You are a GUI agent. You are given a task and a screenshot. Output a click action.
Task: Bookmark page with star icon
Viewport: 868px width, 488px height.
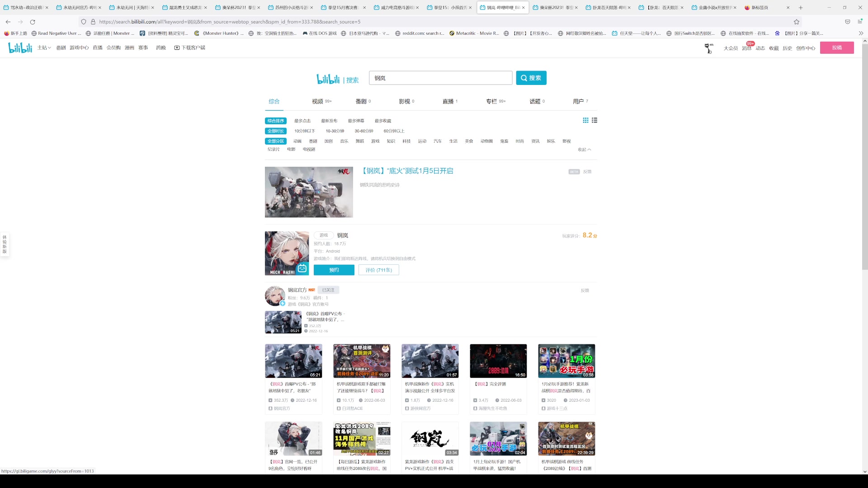[x=797, y=22]
